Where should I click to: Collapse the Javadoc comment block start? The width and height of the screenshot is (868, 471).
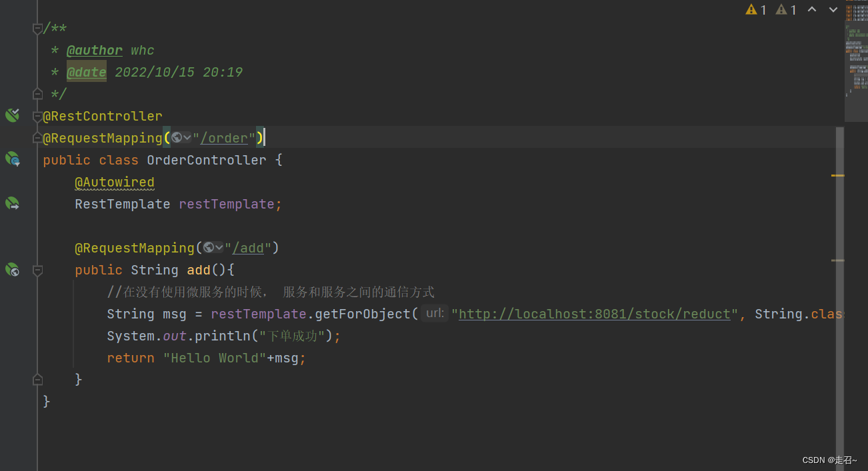[37, 29]
